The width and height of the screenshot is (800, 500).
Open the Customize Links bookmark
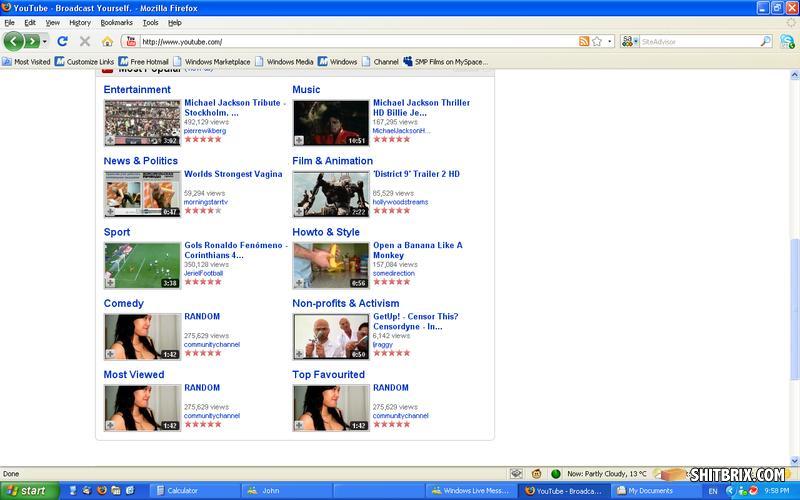(84, 62)
